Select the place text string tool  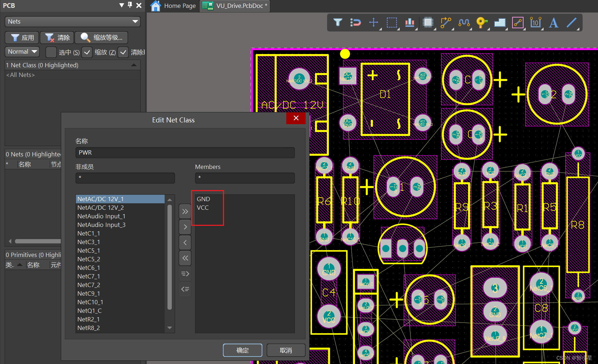(554, 23)
